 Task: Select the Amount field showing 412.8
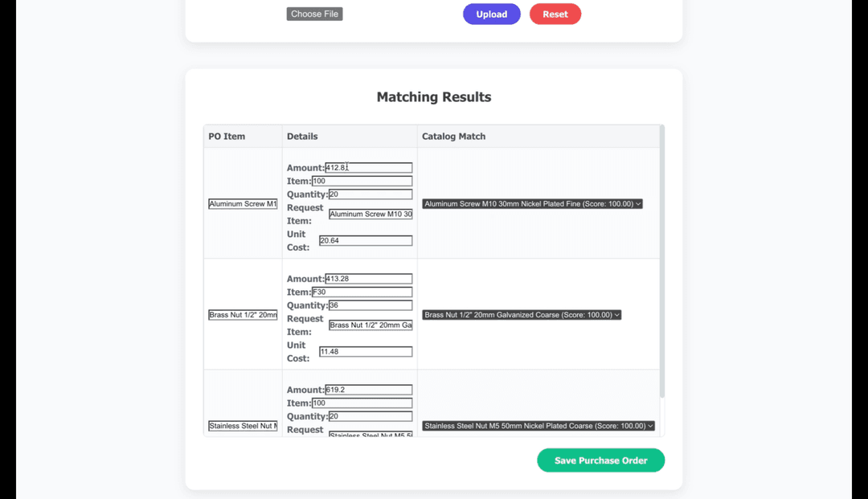click(x=366, y=167)
